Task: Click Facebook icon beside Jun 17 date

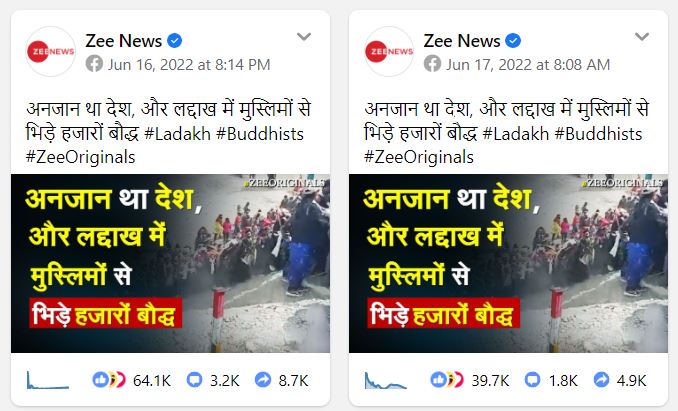Action: (432, 64)
